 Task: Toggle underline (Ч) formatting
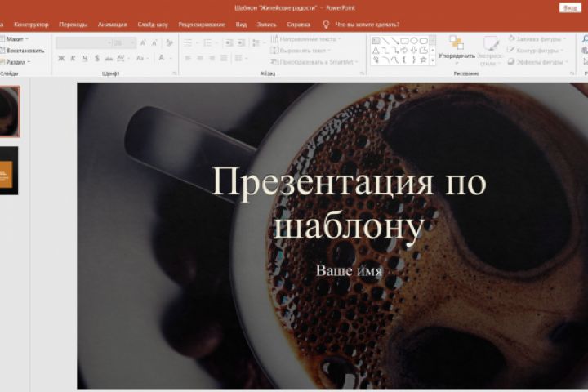point(85,58)
